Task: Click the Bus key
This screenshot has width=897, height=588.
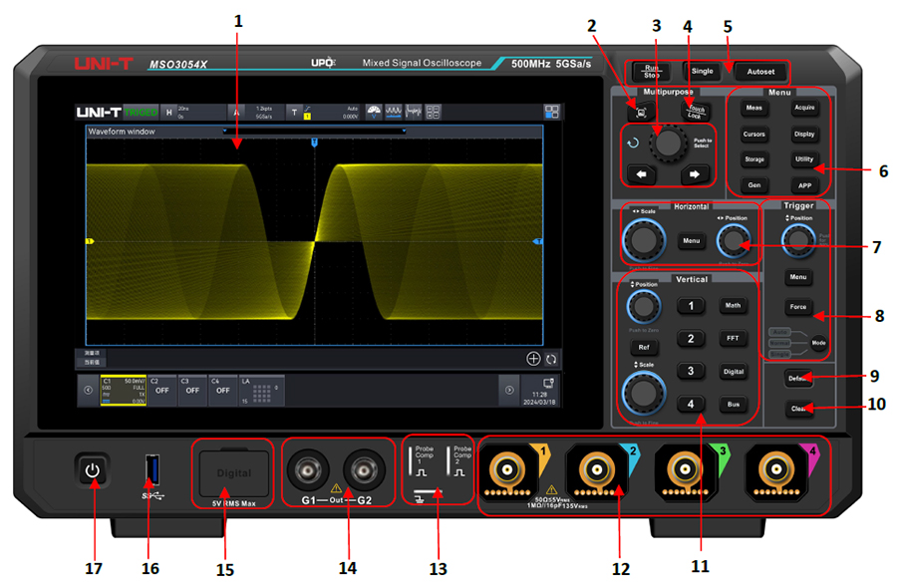Action: coord(733,405)
